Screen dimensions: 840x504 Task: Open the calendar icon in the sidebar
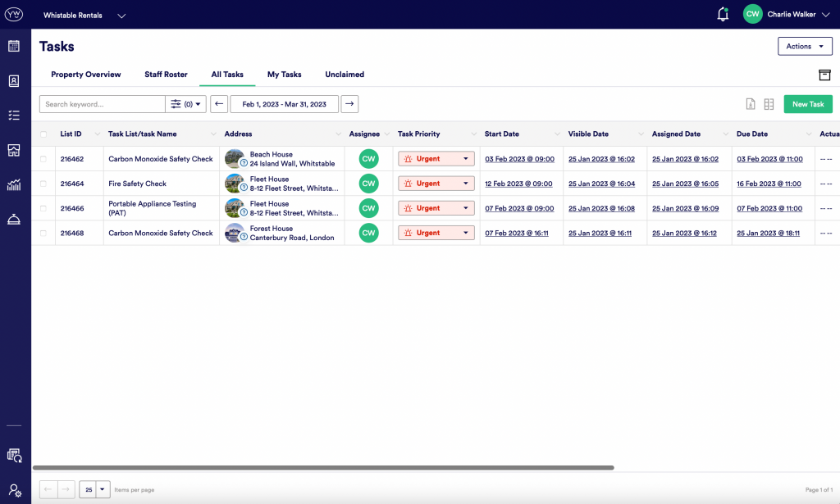[x=14, y=46]
